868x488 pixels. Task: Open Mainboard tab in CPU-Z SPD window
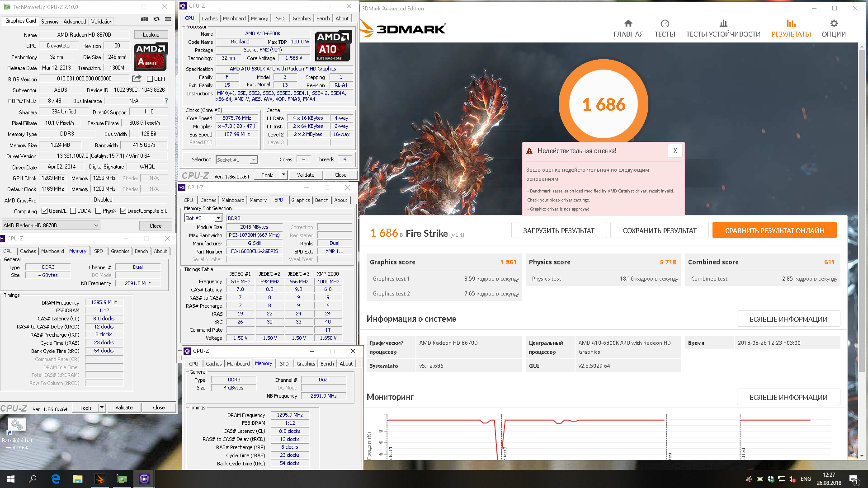point(233,200)
